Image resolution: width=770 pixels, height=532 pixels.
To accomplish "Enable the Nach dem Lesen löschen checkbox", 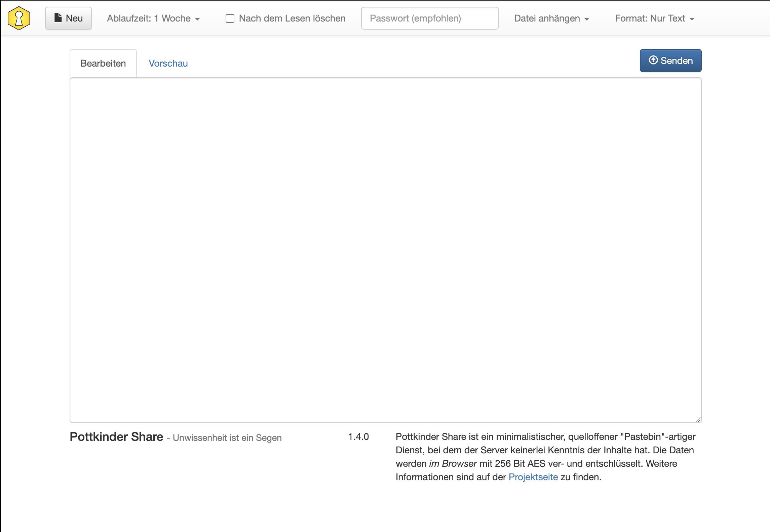I will pyautogui.click(x=230, y=18).
